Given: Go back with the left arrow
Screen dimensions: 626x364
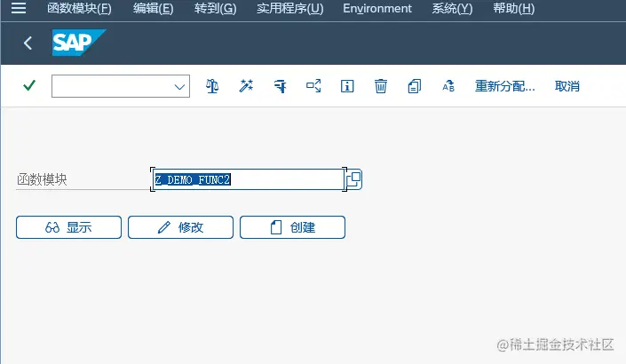Looking at the screenshot, I should pyautogui.click(x=28, y=44).
